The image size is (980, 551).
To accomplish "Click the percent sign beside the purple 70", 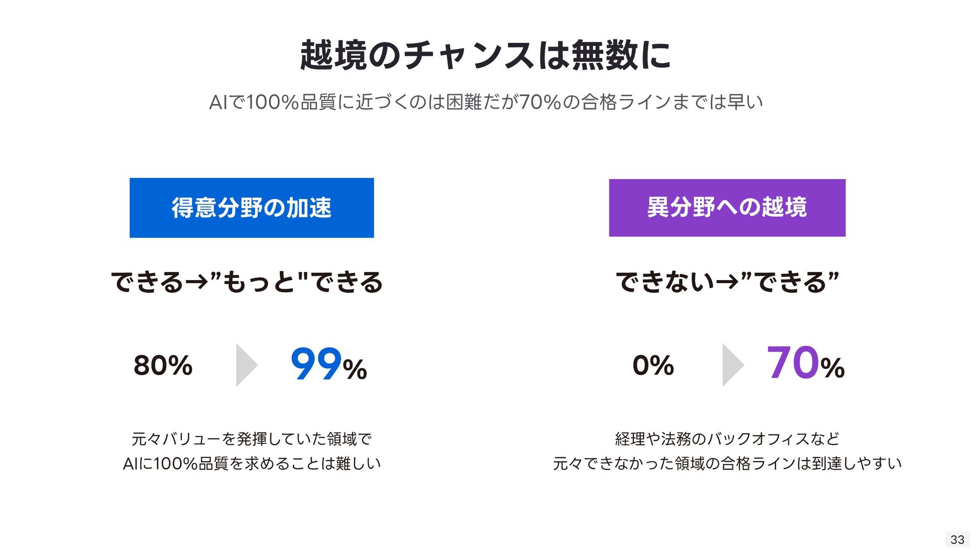I will (x=832, y=368).
